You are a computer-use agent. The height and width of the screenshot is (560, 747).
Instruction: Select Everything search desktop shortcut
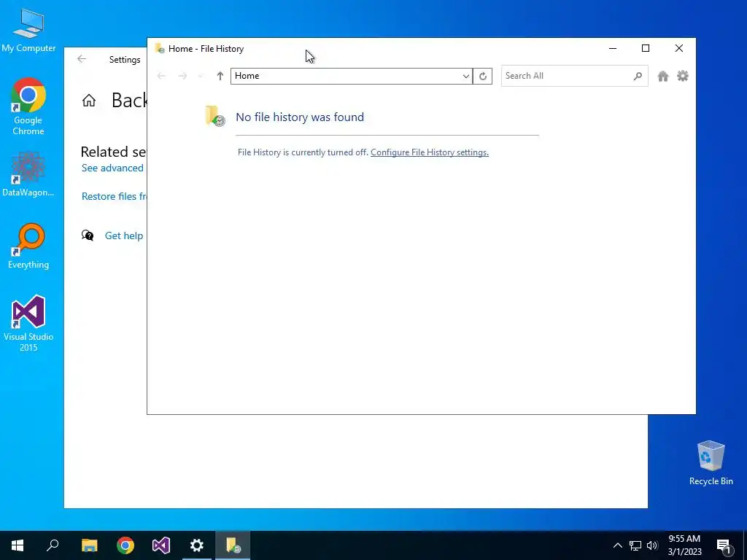point(28,246)
